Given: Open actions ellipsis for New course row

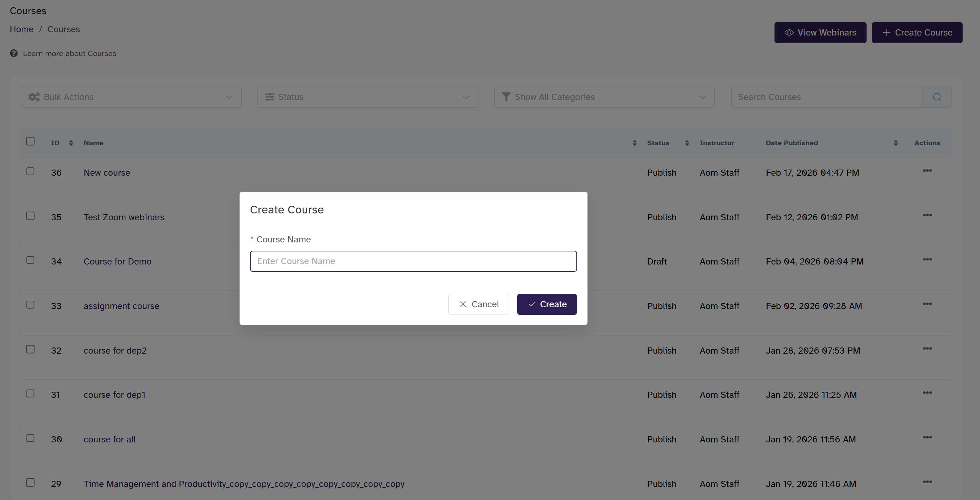Looking at the screenshot, I should [927, 171].
